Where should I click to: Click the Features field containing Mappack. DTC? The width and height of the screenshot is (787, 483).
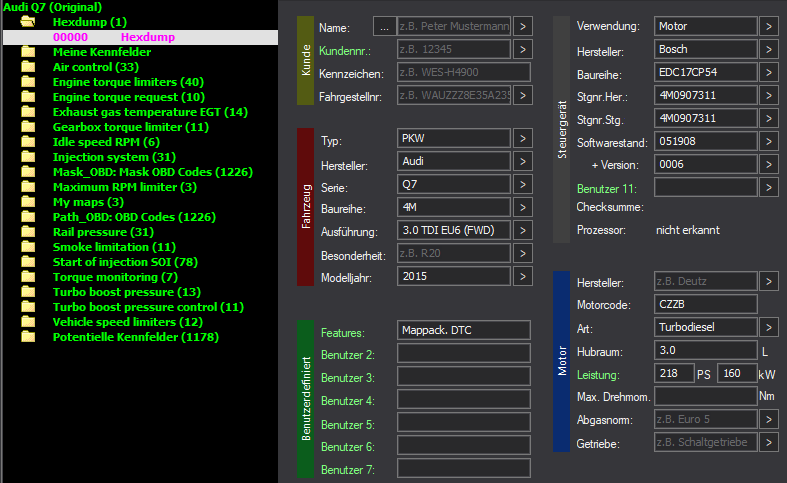pos(463,332)
